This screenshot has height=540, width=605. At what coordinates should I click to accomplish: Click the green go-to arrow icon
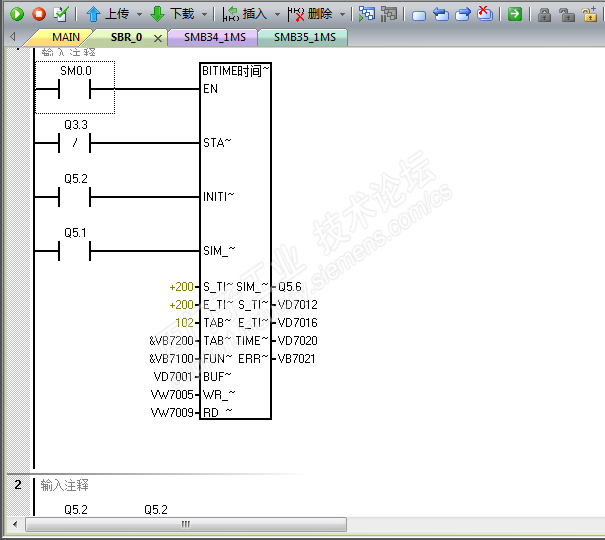click(514, 14)
